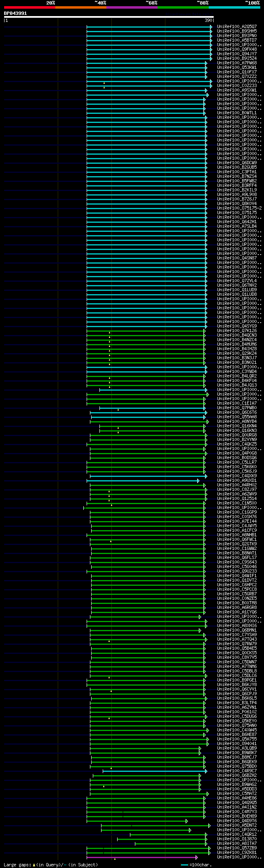Select the UniRef100_B2GUB5 label
Viewport: 264px width, 868px height.
237,167
